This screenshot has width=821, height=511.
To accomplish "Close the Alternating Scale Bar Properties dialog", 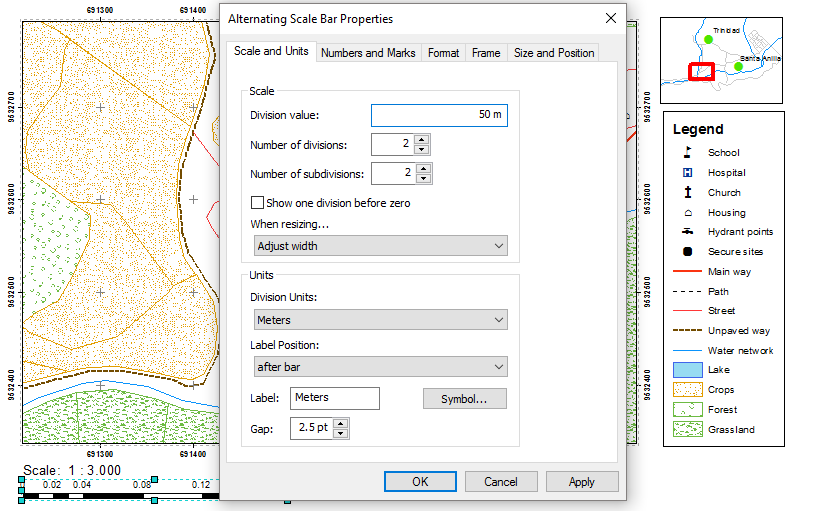I will [610, 18].
